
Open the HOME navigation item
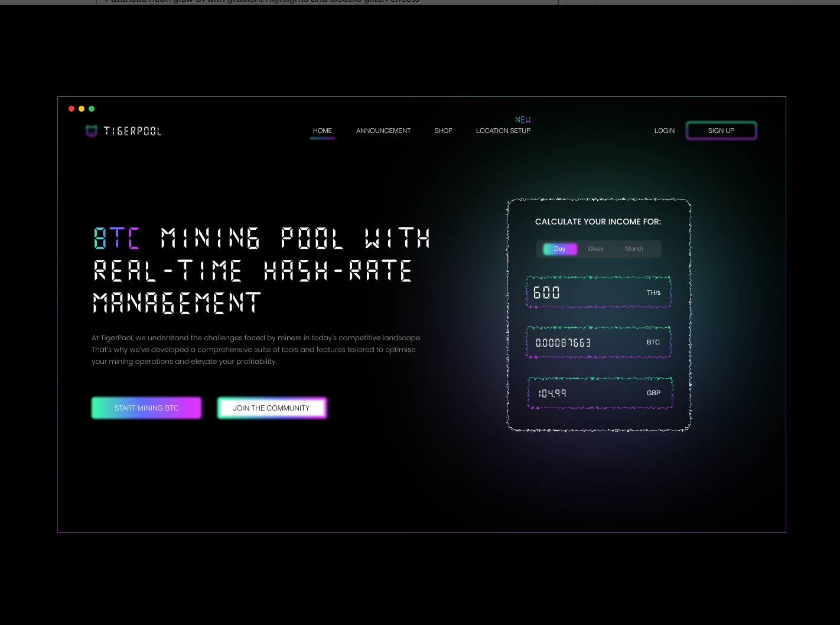pyautogui.click(x=323, y=131)
